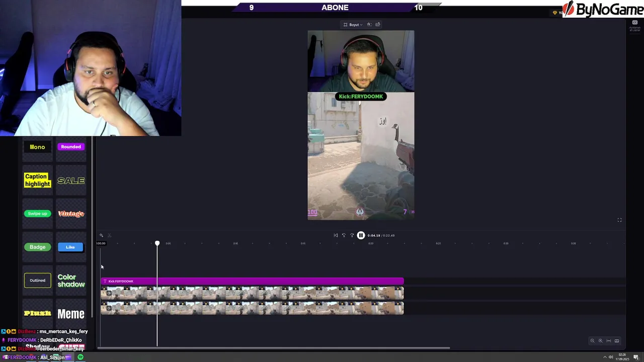Click the facecam area in preview canvas
The height and width of the screenshot is (362, 644).
click(x=361, y=61)
